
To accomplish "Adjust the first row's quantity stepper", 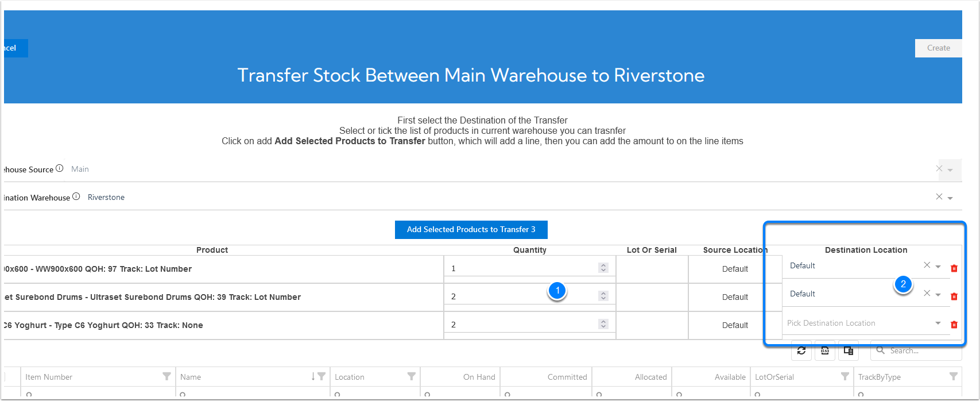I will [603, 268].
